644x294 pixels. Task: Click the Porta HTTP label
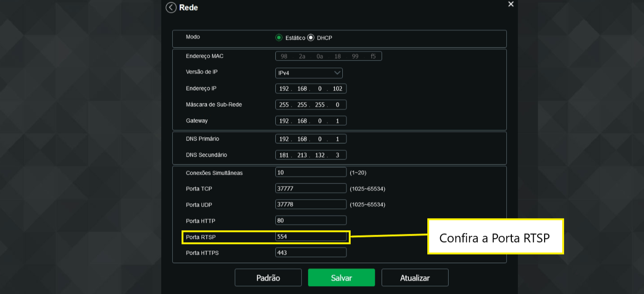200,221
